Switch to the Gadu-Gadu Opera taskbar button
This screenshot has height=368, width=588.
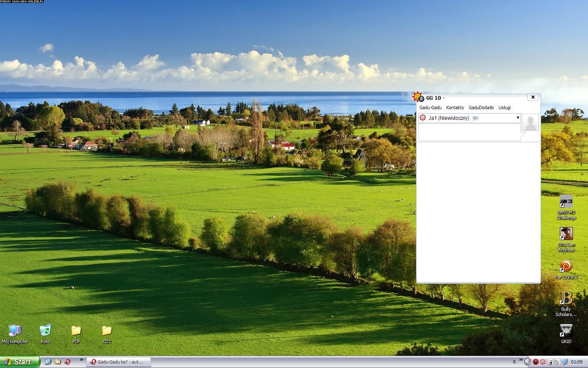pos(118,362)
